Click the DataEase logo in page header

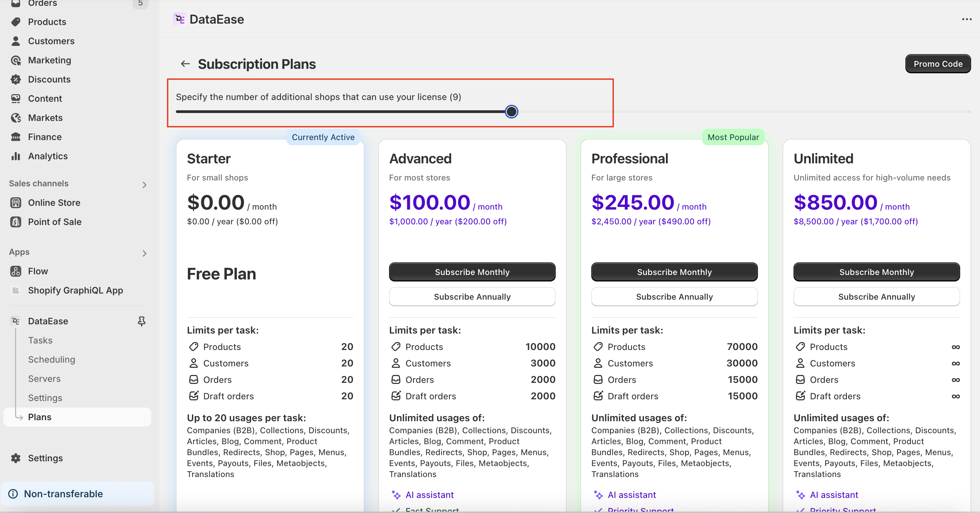point(180,19)
